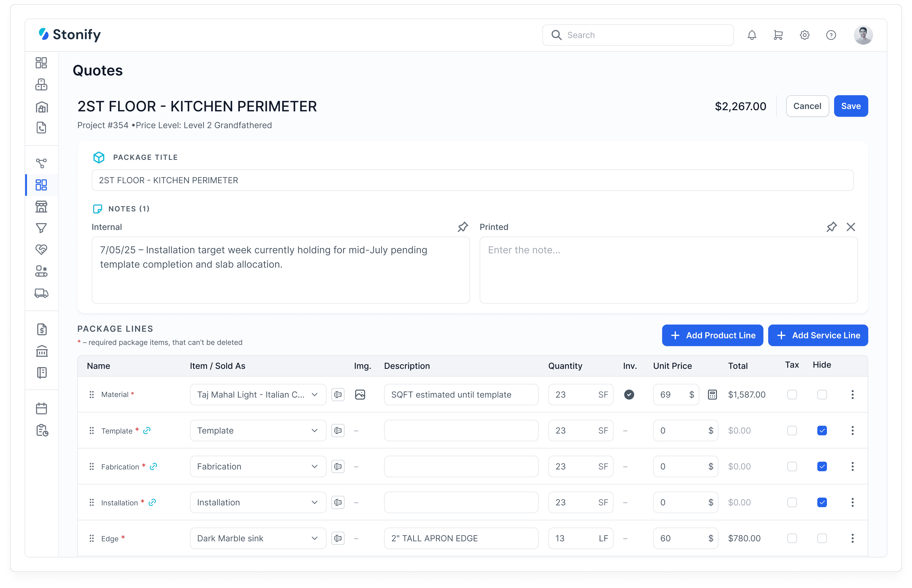The height and width of the screenshot is (588, 912).
Task: Open the calculator icon on the Material line
Action: click(712, 394)
